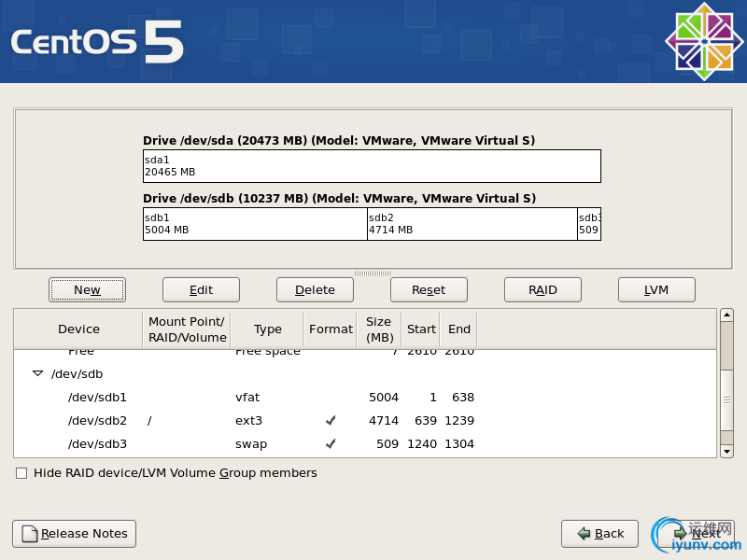This screenshot has height=560, width=747.
Task: Toggle Hide RAID device/LVM Volume Group members checkbox
Action: 21,473
